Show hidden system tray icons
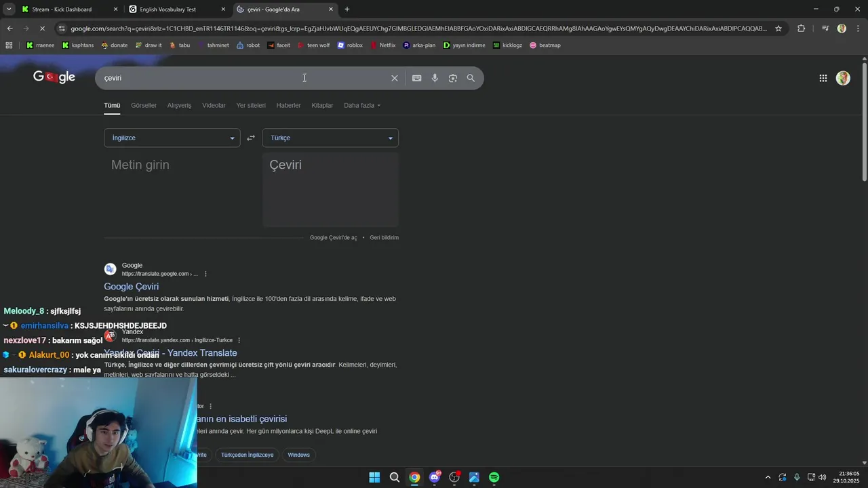The width and height of the screenshot is (868, 488). 768,477
